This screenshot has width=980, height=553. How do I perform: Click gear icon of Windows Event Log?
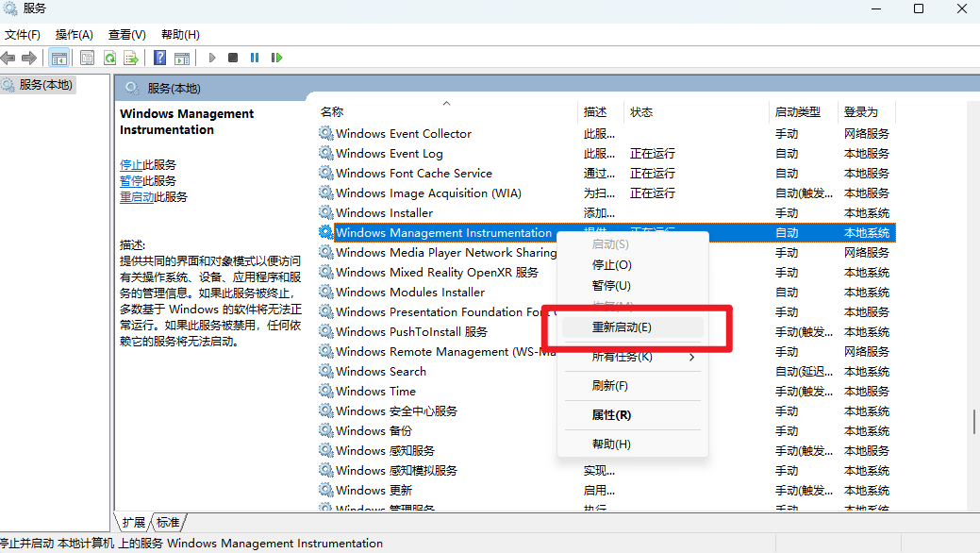(325, 153)
